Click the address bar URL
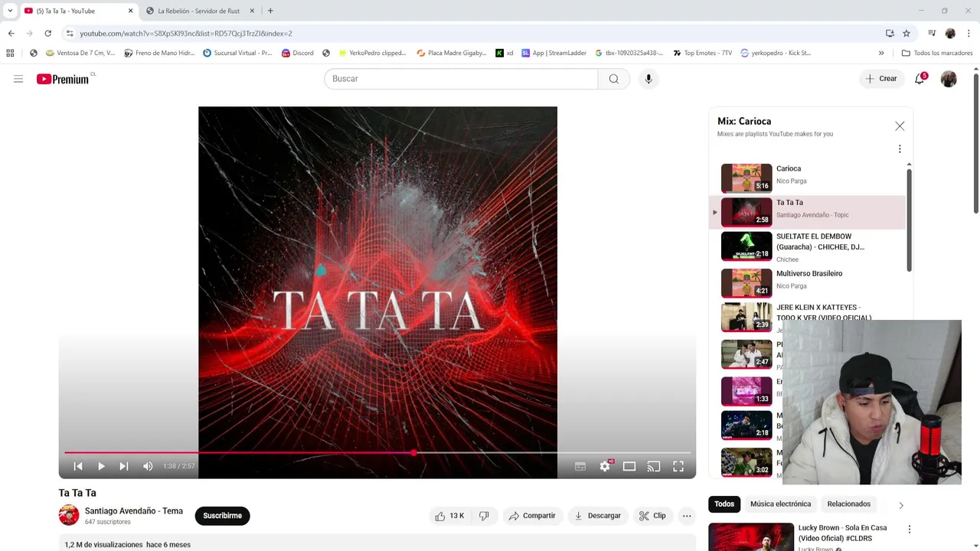 coord(186,34)
